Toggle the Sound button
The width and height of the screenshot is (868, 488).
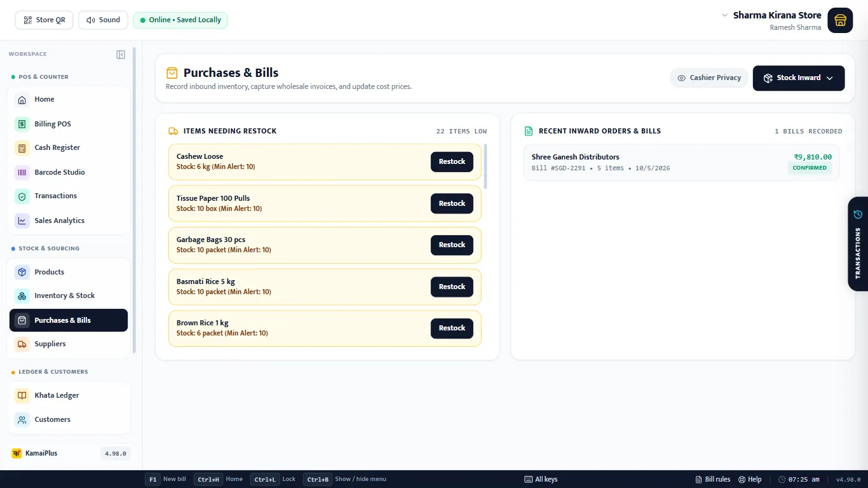pyautogui.click(x=103, y=20)
